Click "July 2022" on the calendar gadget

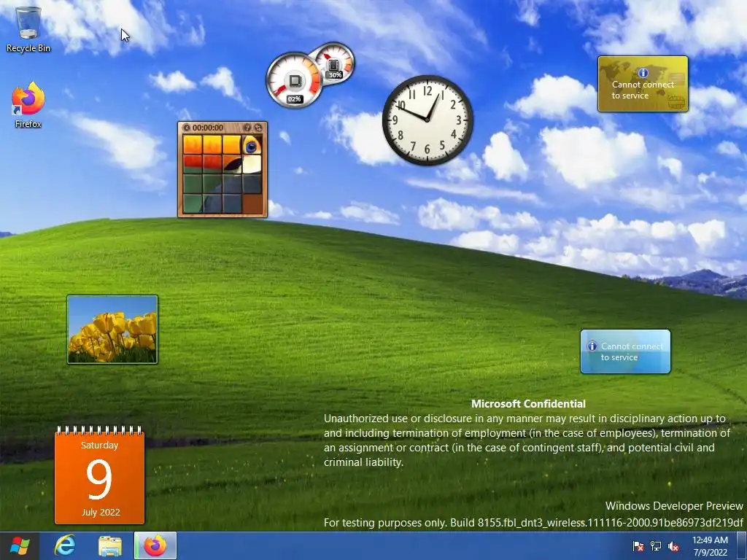click(x=101, y=513)
